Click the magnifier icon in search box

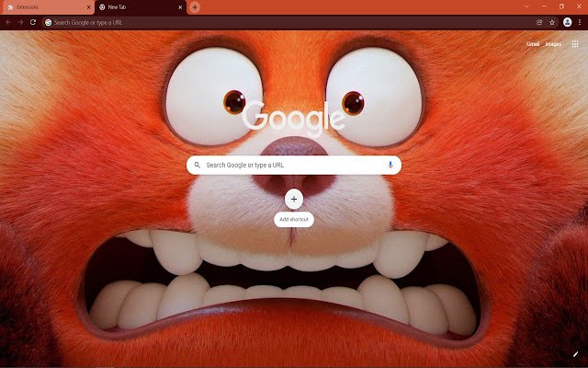(x=198, y=165)
